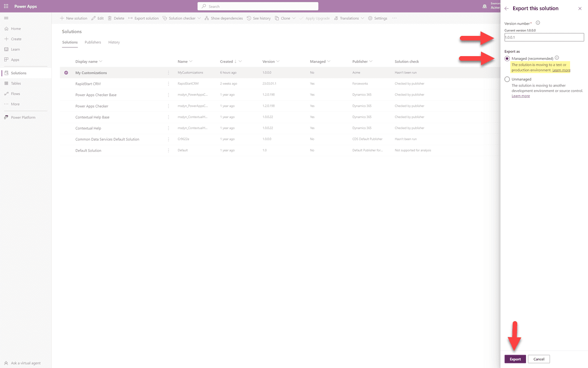Open the Learn more link under Managed
The width and height of the screenshot is (588, 368).
pos(561,69)
